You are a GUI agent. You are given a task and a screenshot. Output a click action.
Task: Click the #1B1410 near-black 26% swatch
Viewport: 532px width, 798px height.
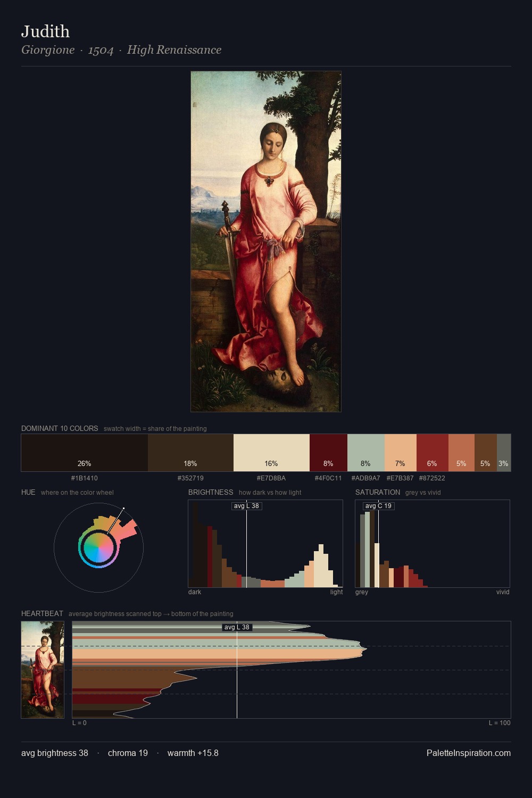pyautogui.click(x=85, y=453)
